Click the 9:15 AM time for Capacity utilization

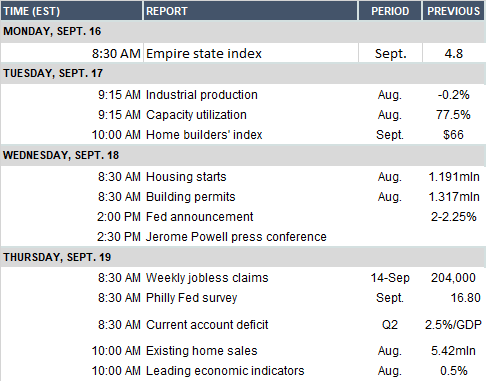point(119,115)
